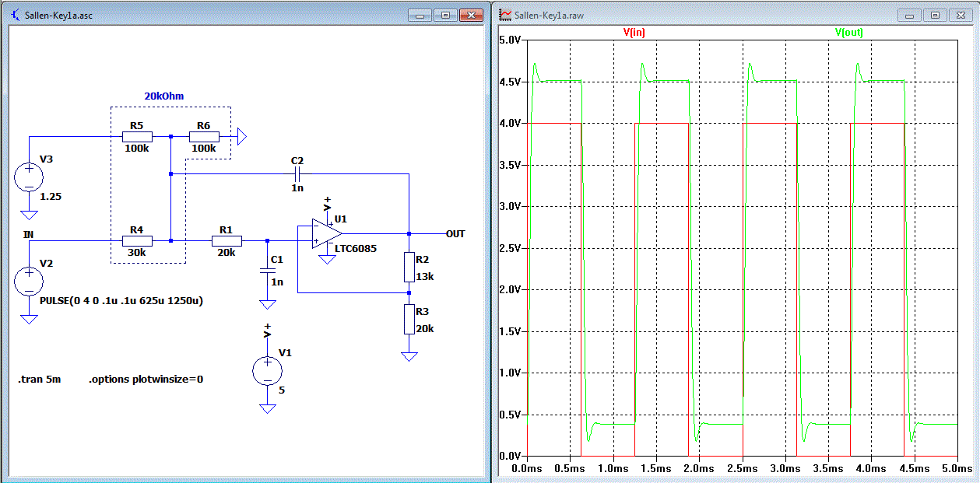Viewport: 980px width, 483px height.
Task: Click the 13k value of R2
Action: pos(425,277)
